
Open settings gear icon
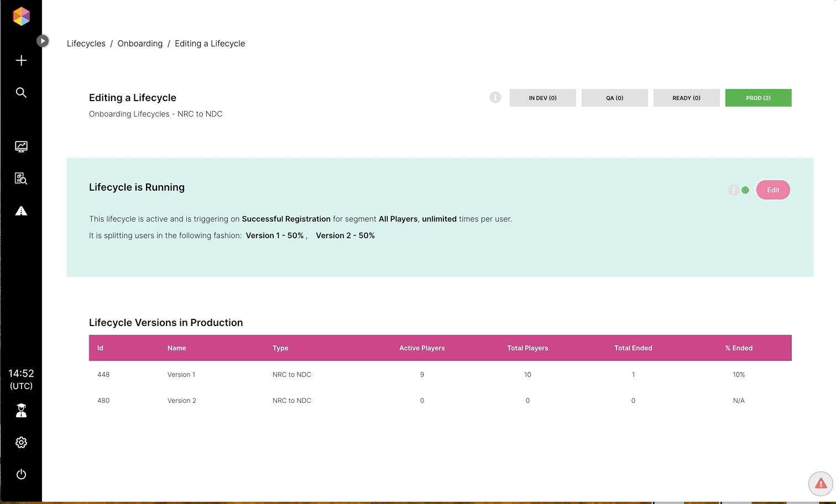point(21,442)
